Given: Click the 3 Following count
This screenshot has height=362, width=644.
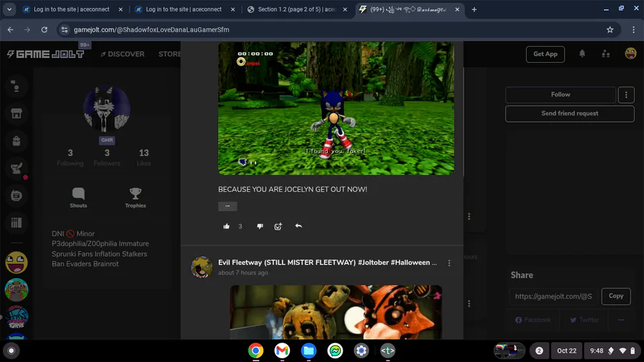Looking at the screenshot, I should click(x=70, y=157).
